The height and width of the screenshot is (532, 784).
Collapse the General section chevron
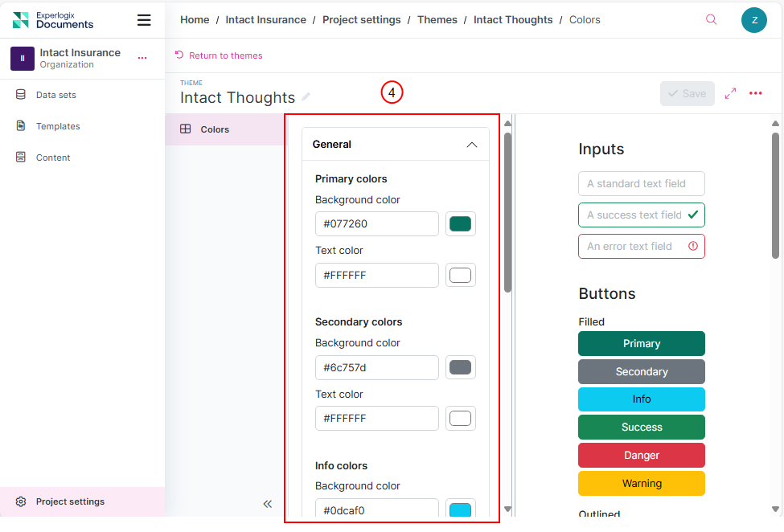472,145
